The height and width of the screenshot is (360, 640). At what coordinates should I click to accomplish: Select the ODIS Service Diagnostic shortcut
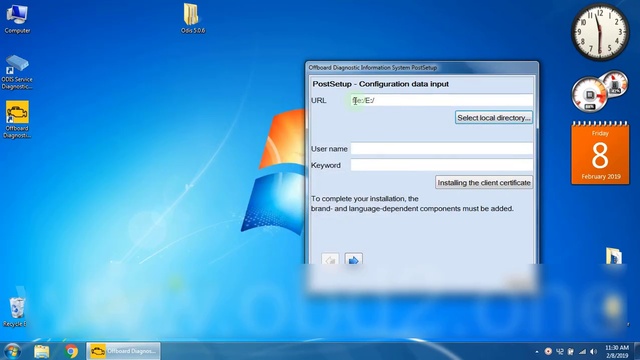tap(17, 72)
